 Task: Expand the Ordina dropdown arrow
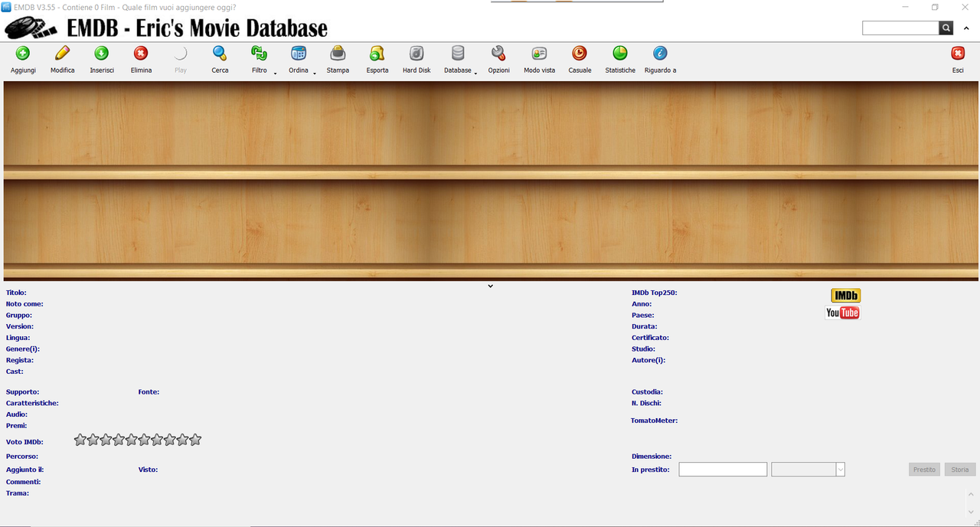coord(315,73)
